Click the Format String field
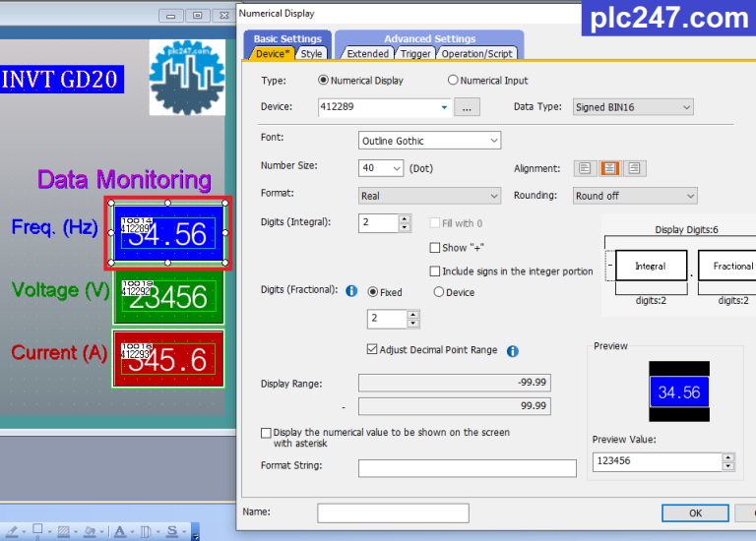 [x=468, y=468]
